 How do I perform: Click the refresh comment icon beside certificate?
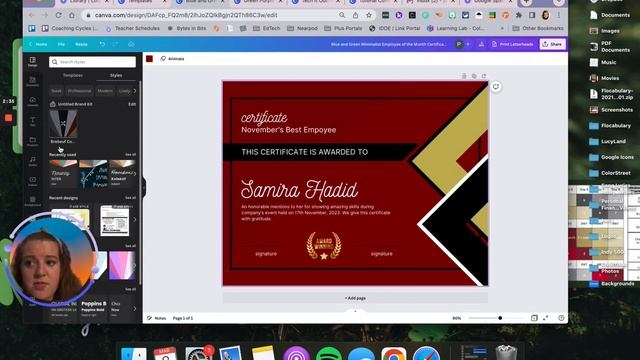[496, 87]
